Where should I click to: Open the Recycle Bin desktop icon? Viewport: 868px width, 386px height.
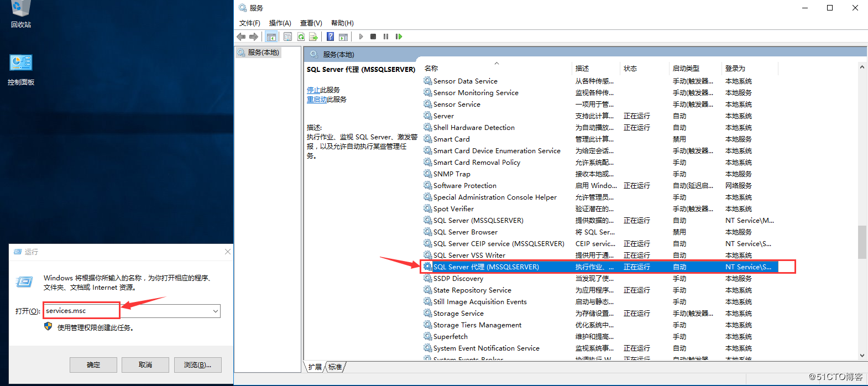tap(21, 14)
